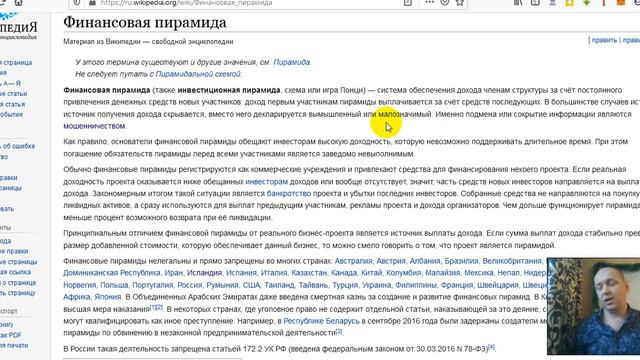This screenshot has width=640, height=360.
Task: Open the 'Бразилия' country link
Action: pos(461,261)
